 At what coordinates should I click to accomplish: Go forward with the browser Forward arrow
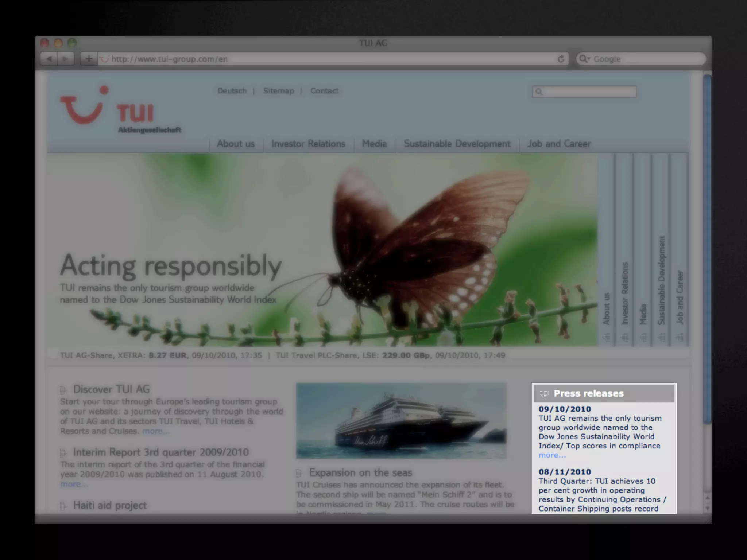pyautogui.click(x=65, y=59)
